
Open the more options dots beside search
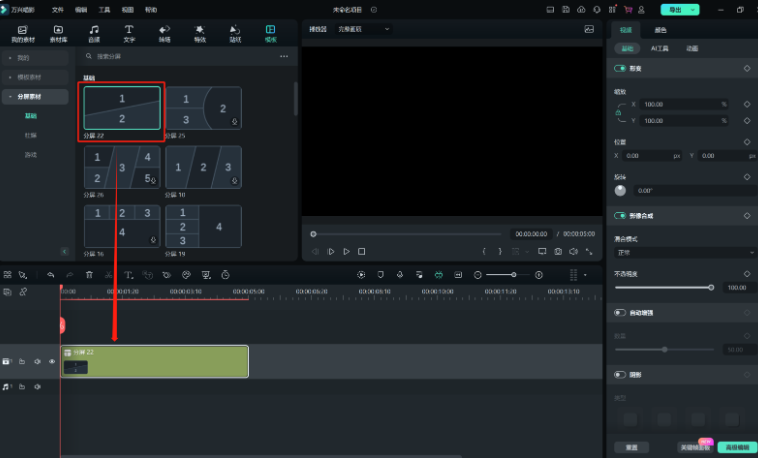pyautogui.click(x=283, y=56)
